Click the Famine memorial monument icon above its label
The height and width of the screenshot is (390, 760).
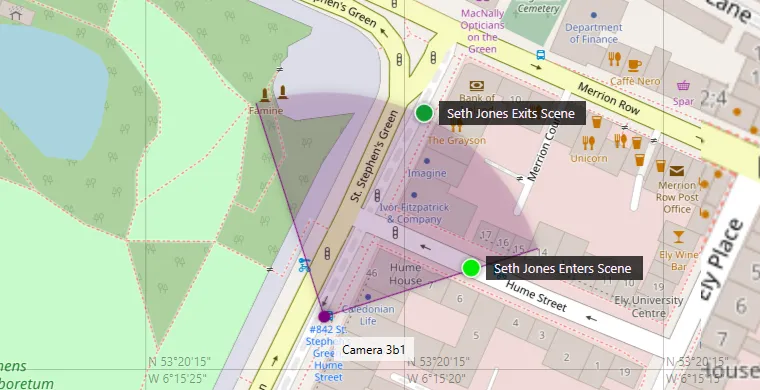click(x=265, y=95)
